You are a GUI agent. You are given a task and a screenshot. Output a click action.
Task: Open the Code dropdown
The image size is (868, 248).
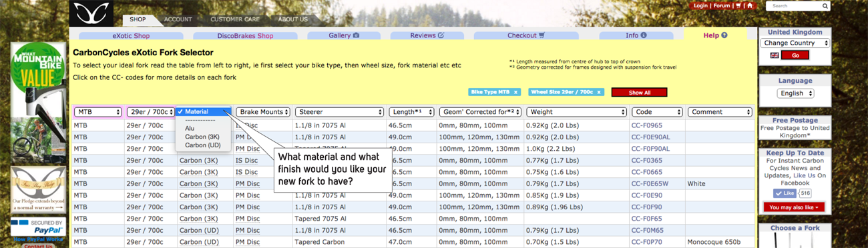click(657, 112)
